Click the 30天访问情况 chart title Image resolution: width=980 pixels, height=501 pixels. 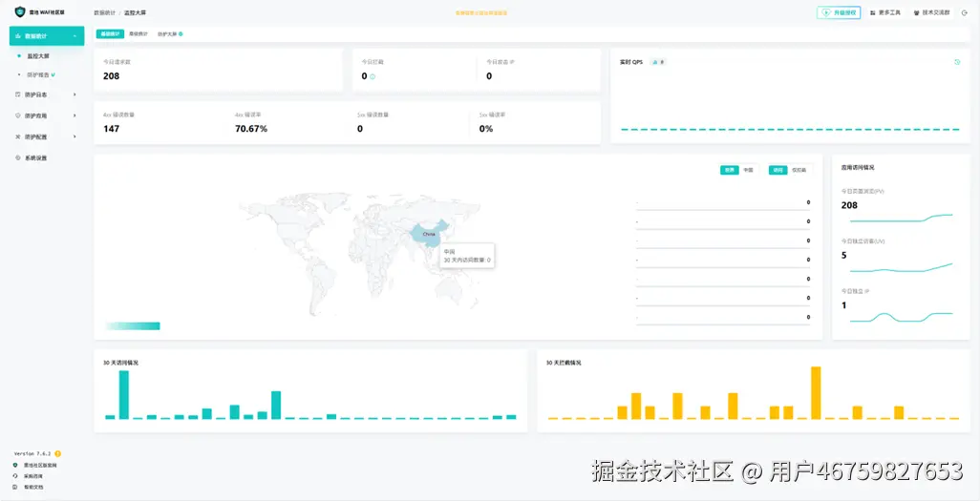(x=120, y=363)
